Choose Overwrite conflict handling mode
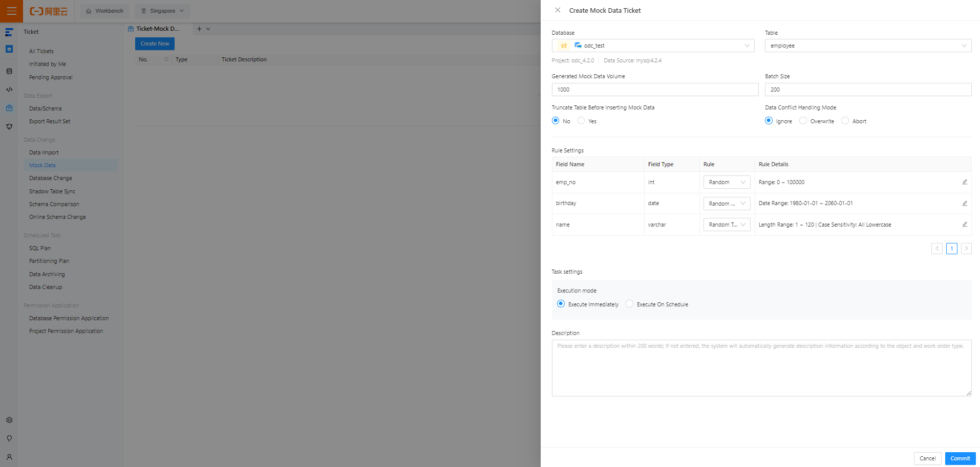This screenshot has width=980, height=467. pos(803,121)
